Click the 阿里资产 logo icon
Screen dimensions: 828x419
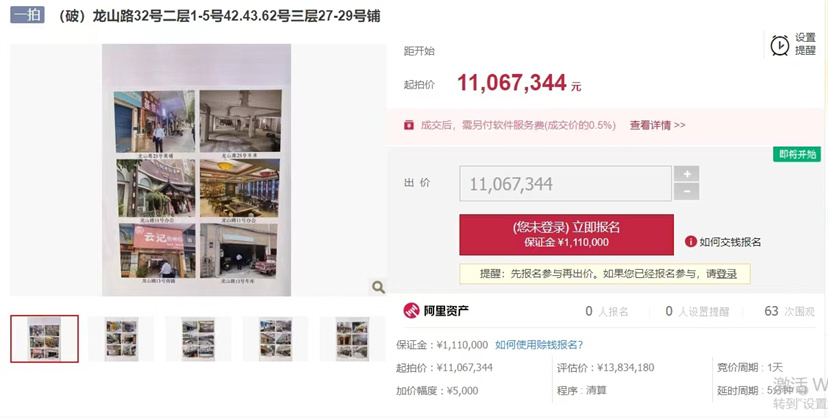tap(411, 311)
